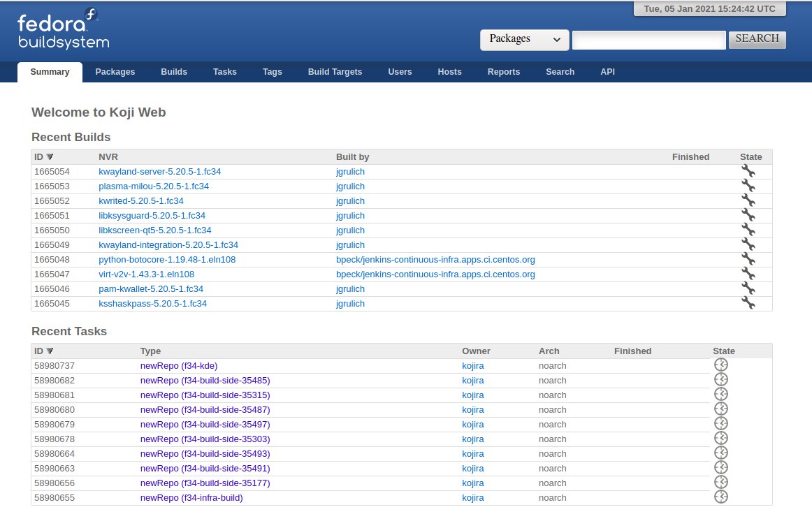Click the wrench state icon for kwayland-integration build
This screenshot has height=528, width=812.
748,244
